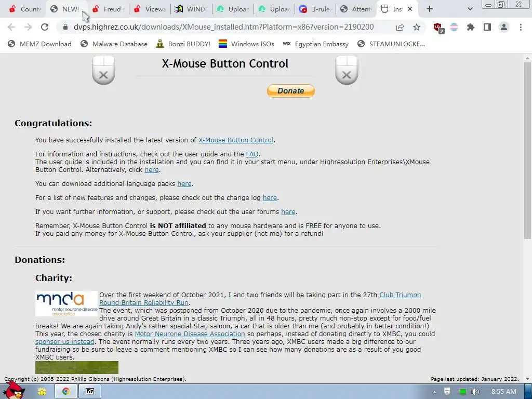Switch to the Counte... tab
Viewport: 532px width, 399px height.
(25, 9)
